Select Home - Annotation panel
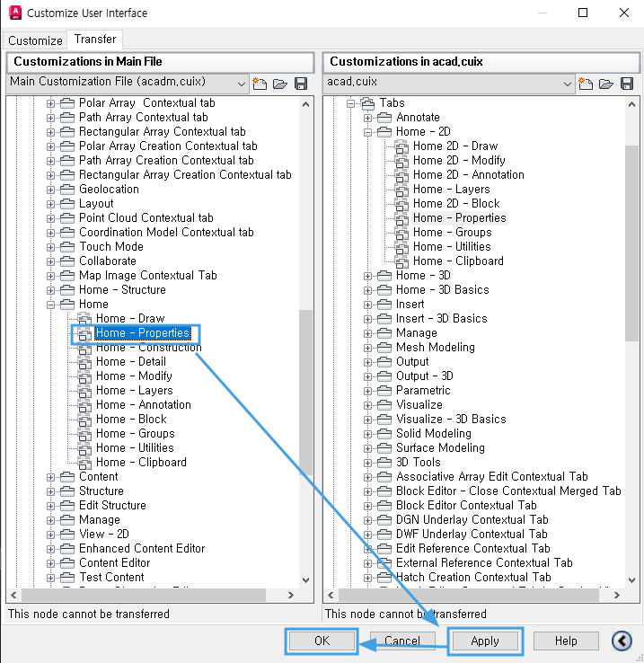Screen dimensions: 644x663 coord(144,404)
